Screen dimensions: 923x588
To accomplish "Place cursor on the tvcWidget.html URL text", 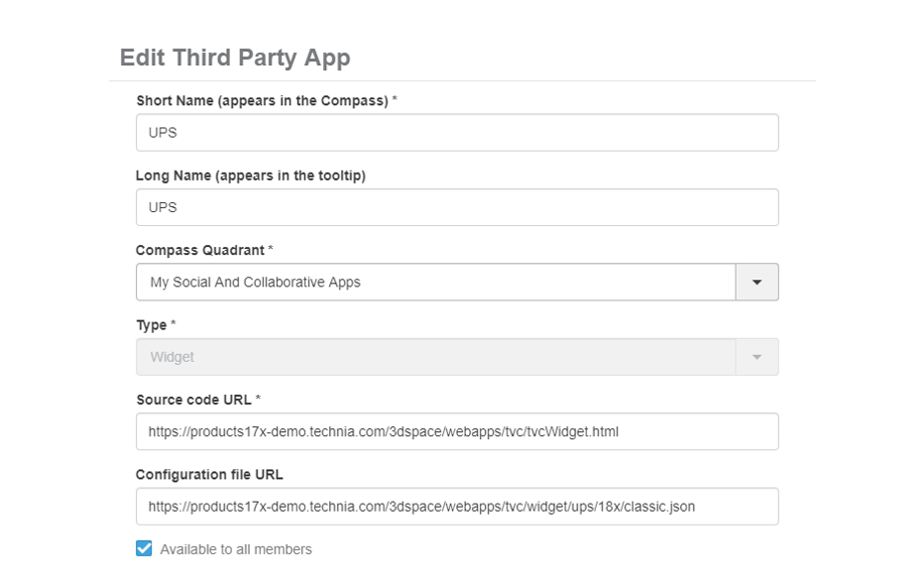I will pyautogui.click(x=384, y=431).
